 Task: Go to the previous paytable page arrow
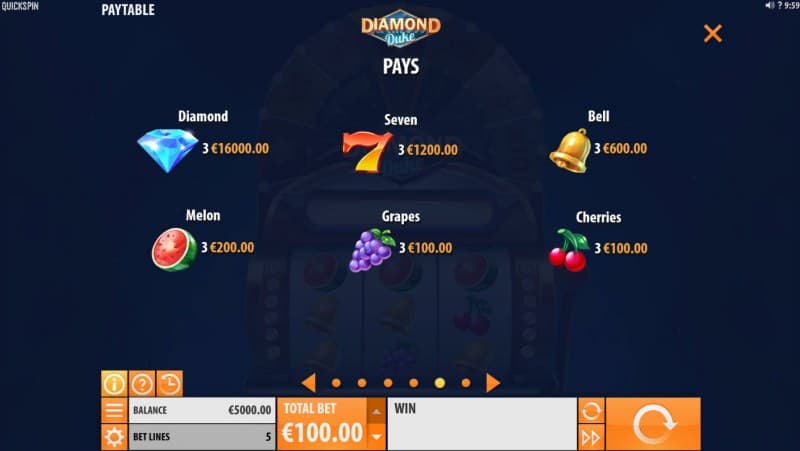(x=309, y=383)
